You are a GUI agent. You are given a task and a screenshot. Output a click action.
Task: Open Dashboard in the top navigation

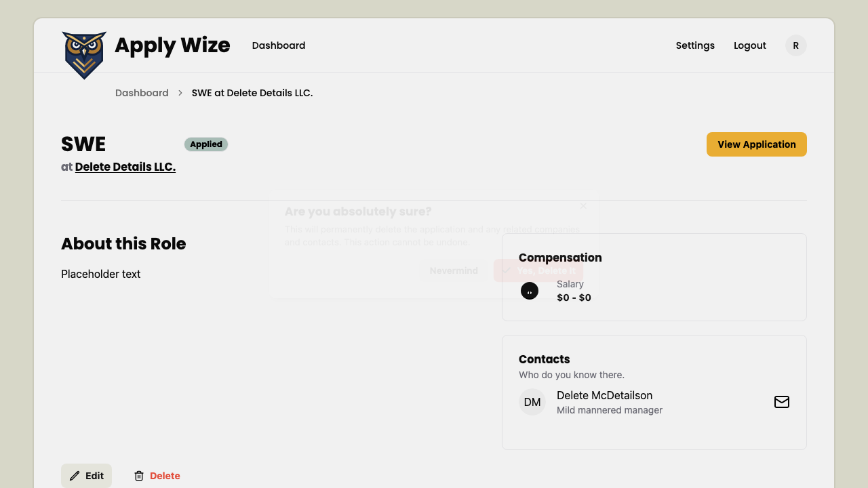click(x=279, y=45)
